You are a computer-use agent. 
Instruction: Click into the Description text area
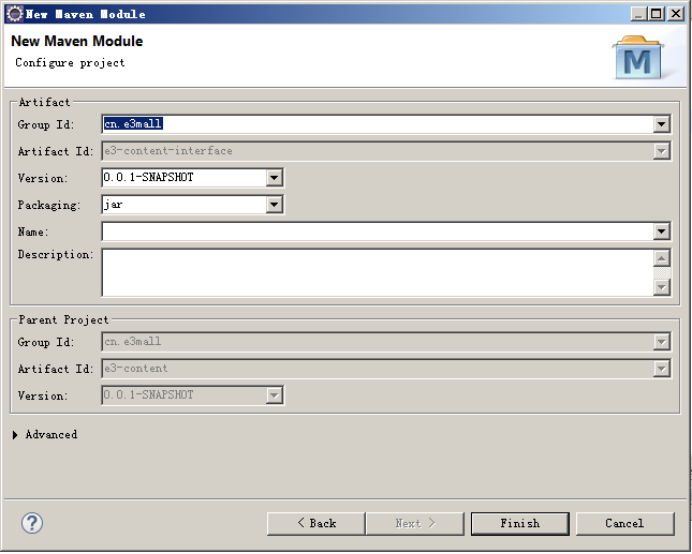tap(377, 272)
